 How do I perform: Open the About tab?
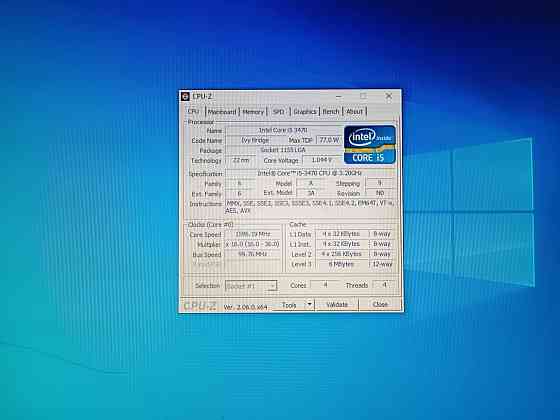354,112
